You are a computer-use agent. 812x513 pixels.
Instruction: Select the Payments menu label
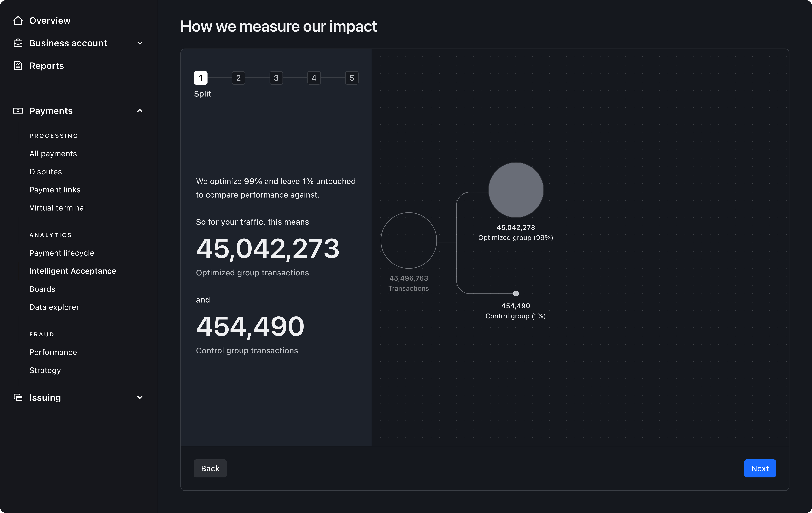click(51, 111)
